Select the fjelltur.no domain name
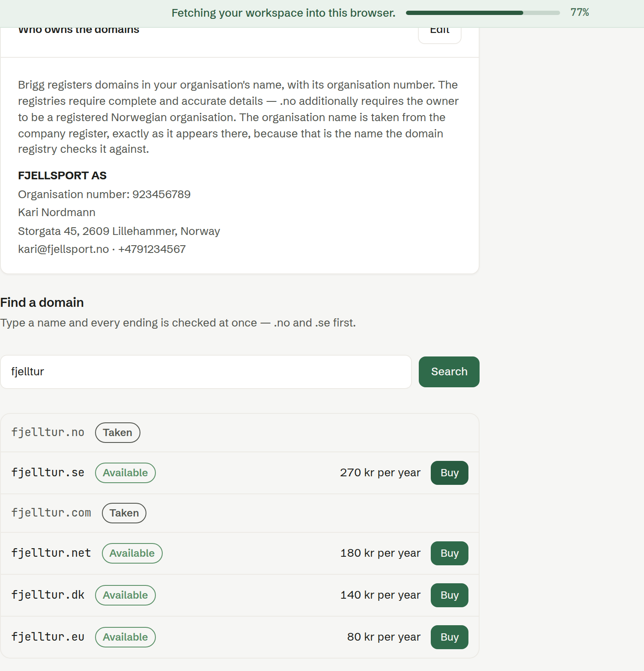The width and height of the screenshot is (644, 671). [48, 432]
